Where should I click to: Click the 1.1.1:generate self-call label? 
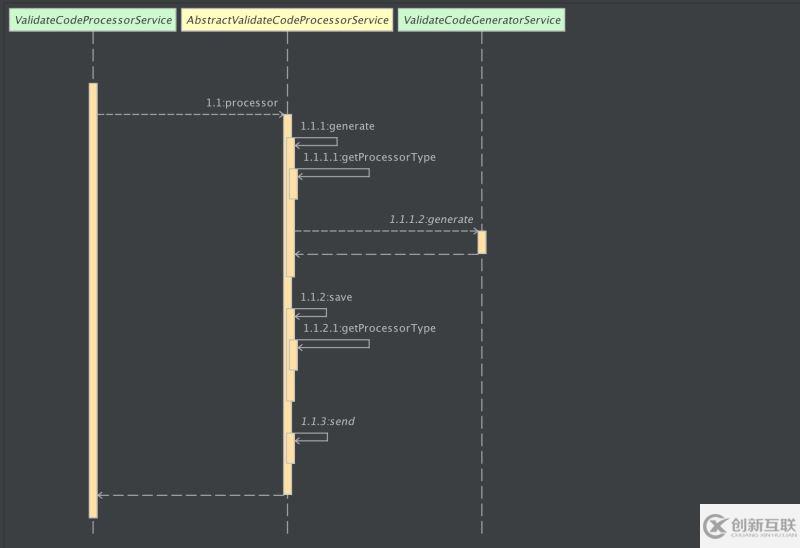[x=337, y=126]
